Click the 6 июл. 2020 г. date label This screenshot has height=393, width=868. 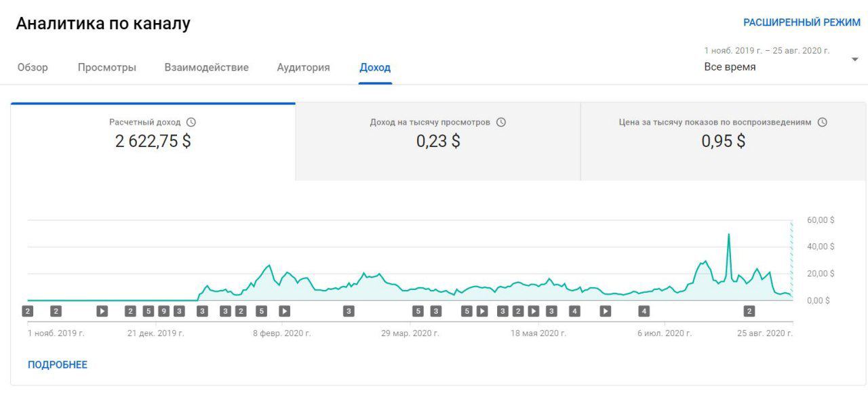pos(665,333)
